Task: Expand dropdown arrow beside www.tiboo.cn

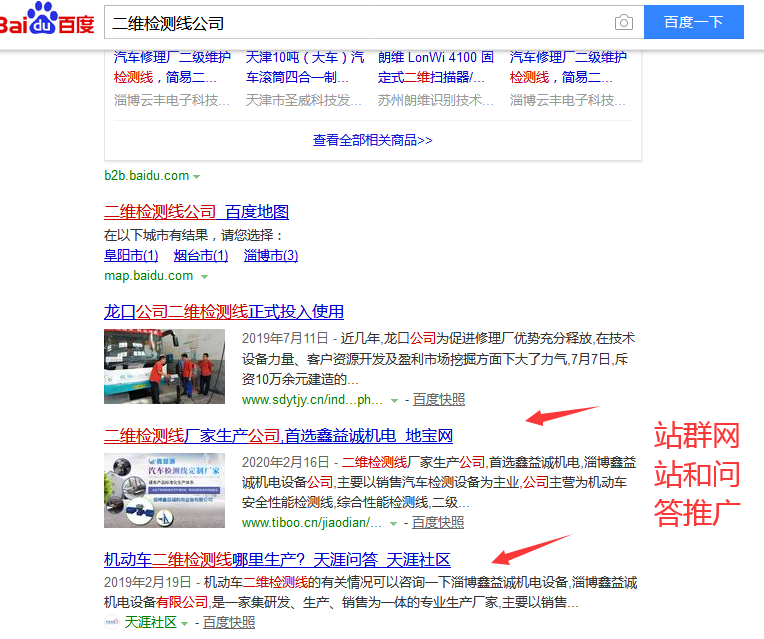Action: click(394, 524)
